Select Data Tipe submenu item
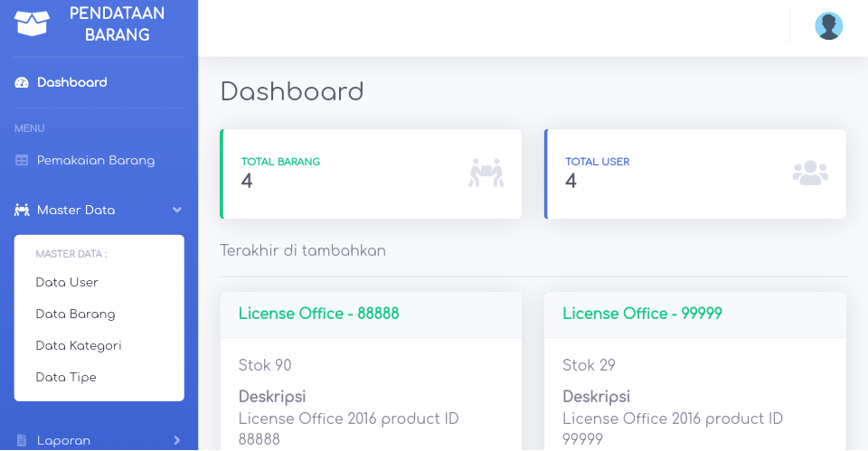The width and height of the screenshot is (868, 451). [66, 377]
